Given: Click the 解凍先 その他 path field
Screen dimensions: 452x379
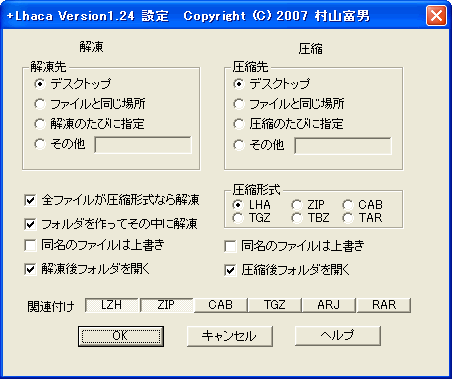Looking at the screenshot, I should [x=143, y=145].
